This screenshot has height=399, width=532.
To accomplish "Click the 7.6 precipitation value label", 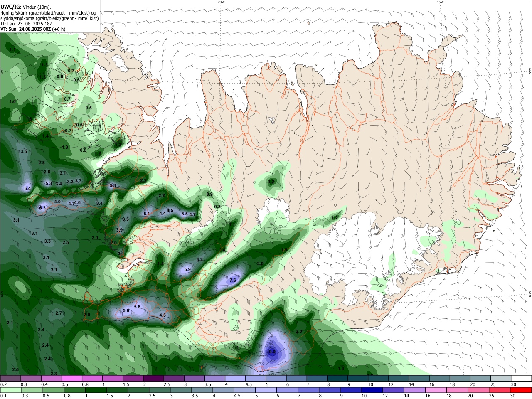I will (233, 280).
